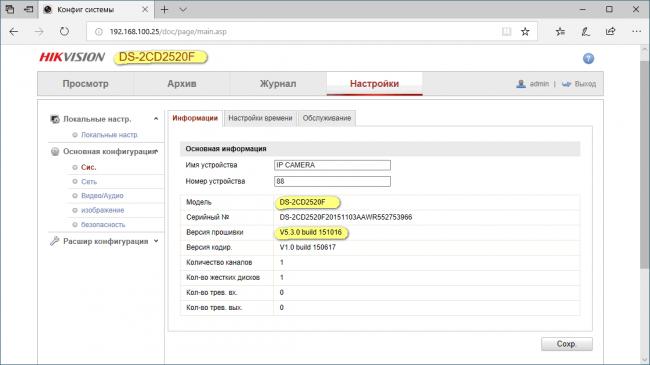This screenshot has height=365, width=650.
Task: Select Сеть in the sidebar
Action: [89, 182]
